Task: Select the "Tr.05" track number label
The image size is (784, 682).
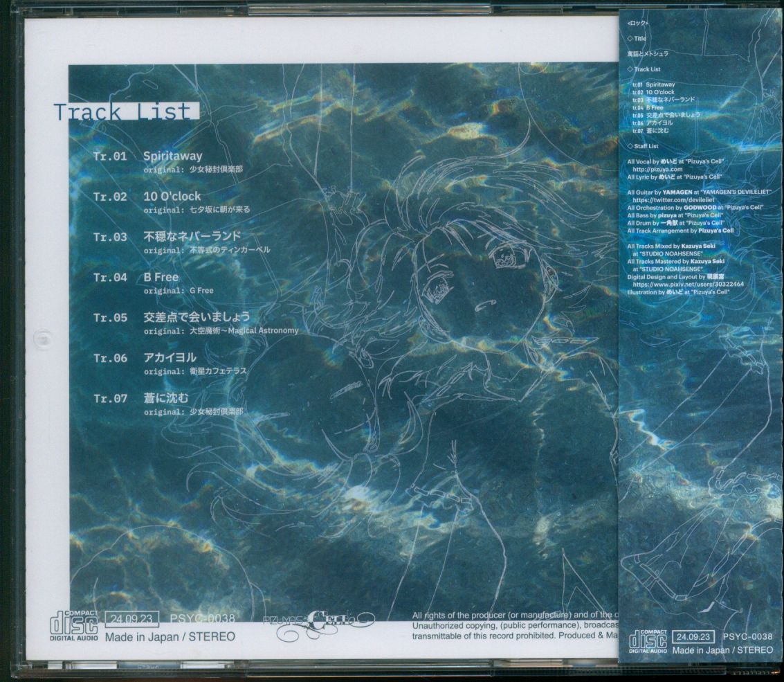Action: 110,318
